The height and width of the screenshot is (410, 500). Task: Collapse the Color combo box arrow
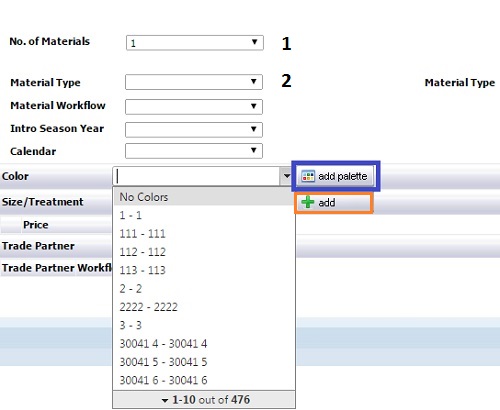(x=286, y=176)
